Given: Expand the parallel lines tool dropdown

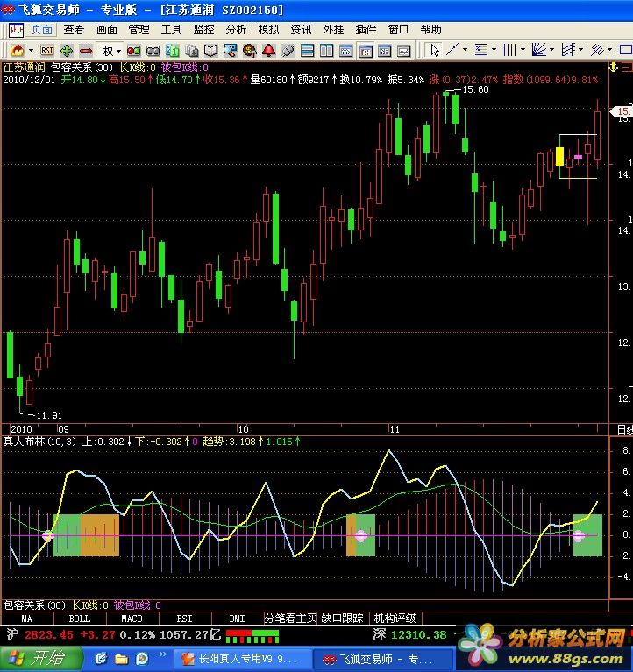Looking at the screenshot, I should (x=609, y=51).
